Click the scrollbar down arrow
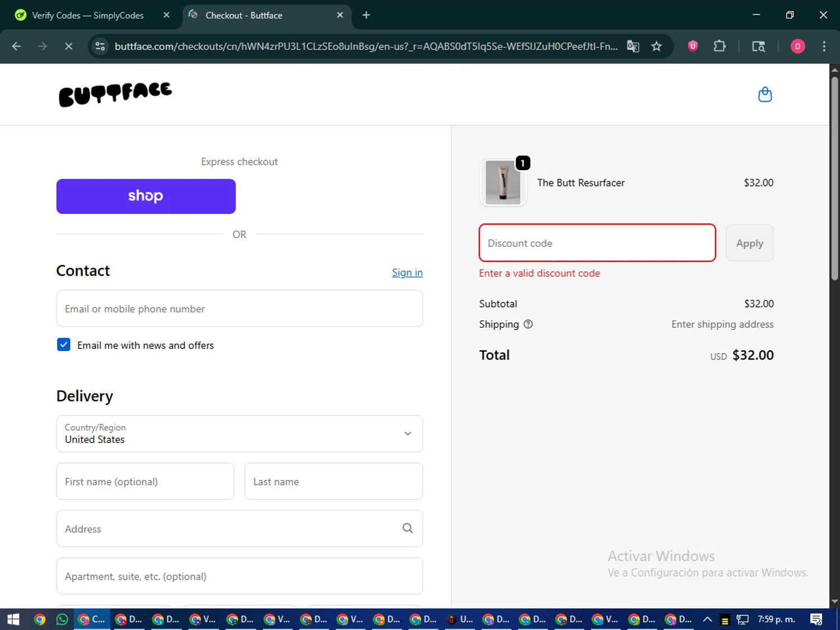 pos(834,602)
